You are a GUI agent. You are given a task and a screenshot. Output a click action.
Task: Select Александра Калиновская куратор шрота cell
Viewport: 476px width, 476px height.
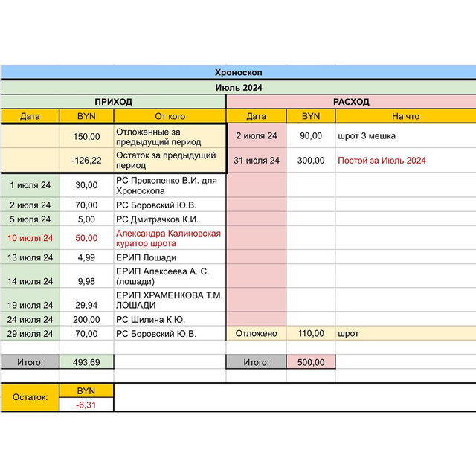[170, 239]
